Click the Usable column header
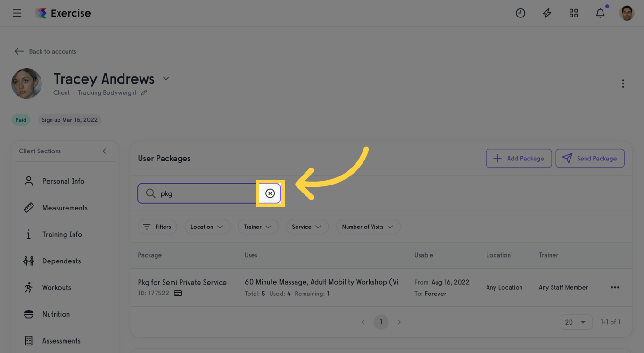Image resolution: width=644 pixels, height=353 pixels. (424, 255)
